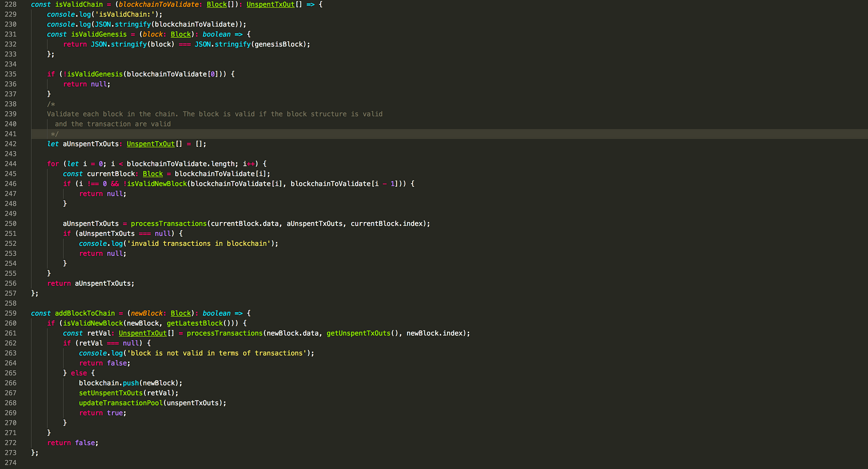Click line number 259 in the gutter
Viewport: 868px width, 469px height.
tap(10, 314)
